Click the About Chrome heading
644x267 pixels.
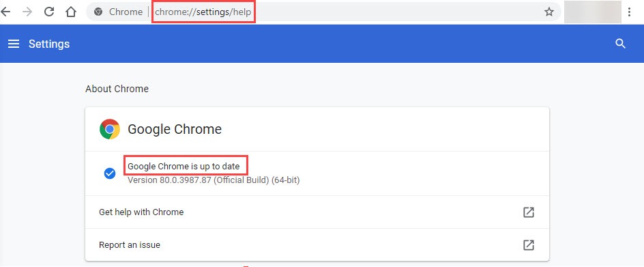coord(117,89)
